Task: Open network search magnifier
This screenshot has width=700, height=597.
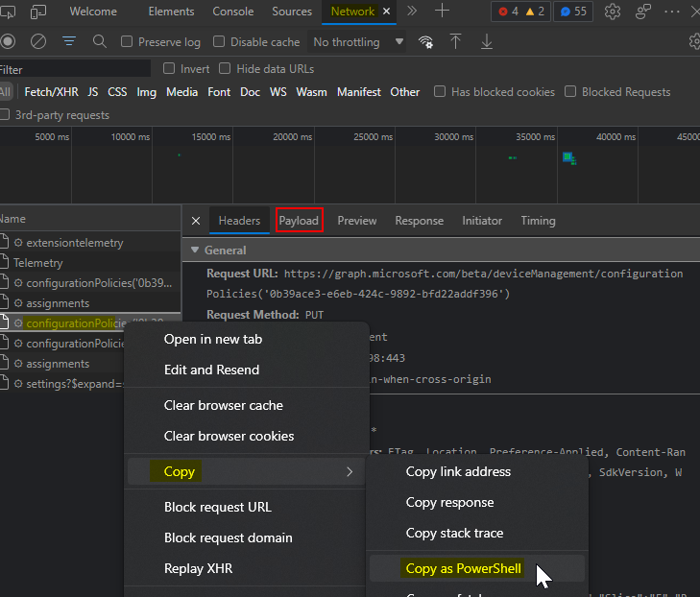Action: [x=100, y=41]
